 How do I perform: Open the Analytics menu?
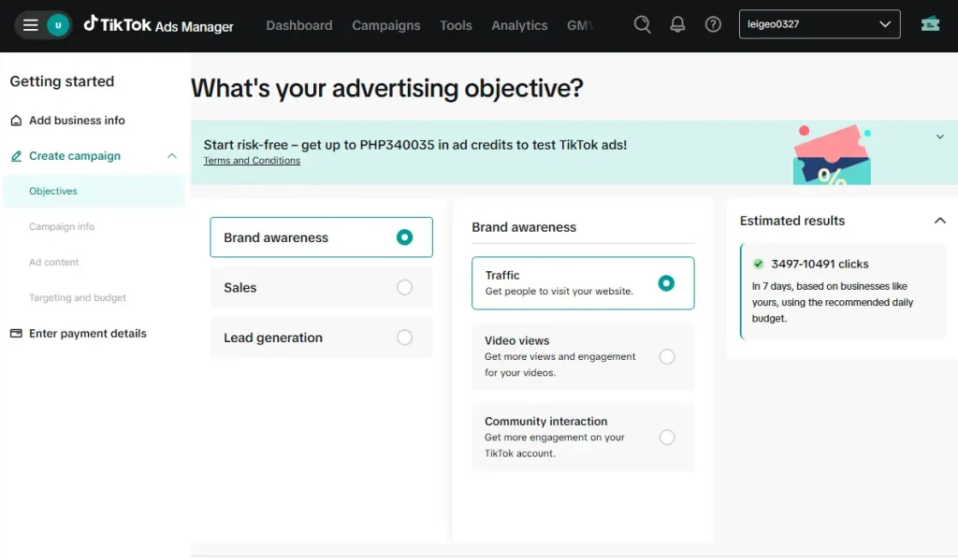[x=519, y=25]
